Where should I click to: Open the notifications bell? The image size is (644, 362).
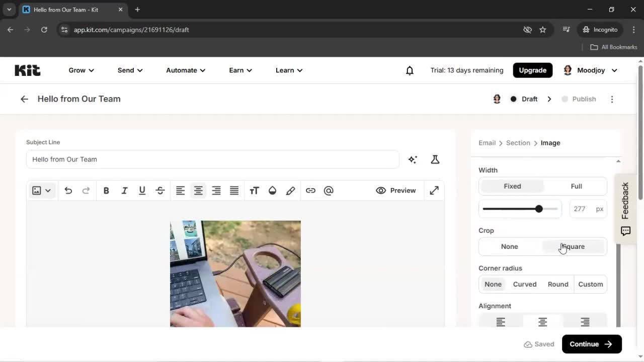410,70
